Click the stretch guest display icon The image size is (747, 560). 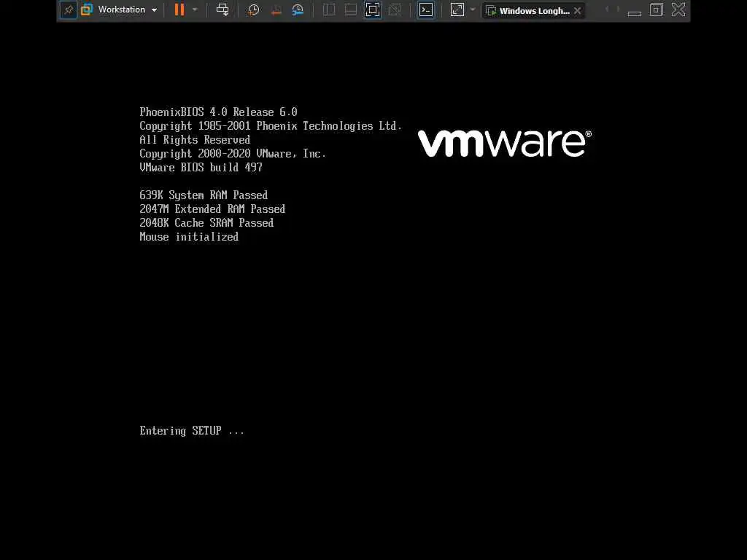(457, 9)
